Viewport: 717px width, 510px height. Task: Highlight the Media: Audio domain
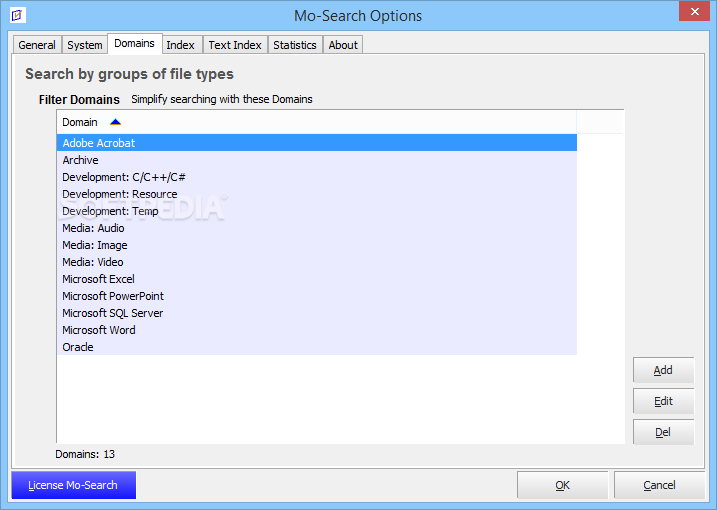point(316,228)
